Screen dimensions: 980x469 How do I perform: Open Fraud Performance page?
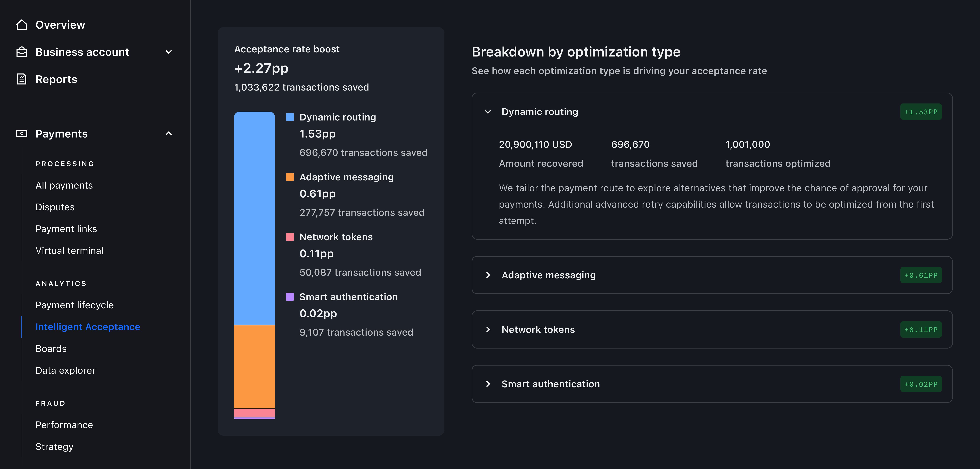[64, 425]
